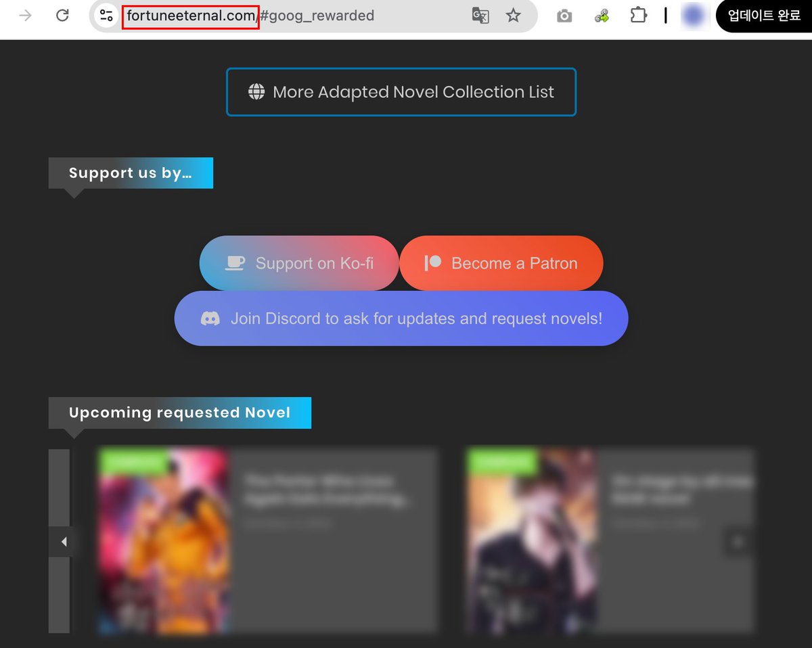Screen dimensions: 812x648
Task: Open site information icon in address bar
Action: point(106,16)
